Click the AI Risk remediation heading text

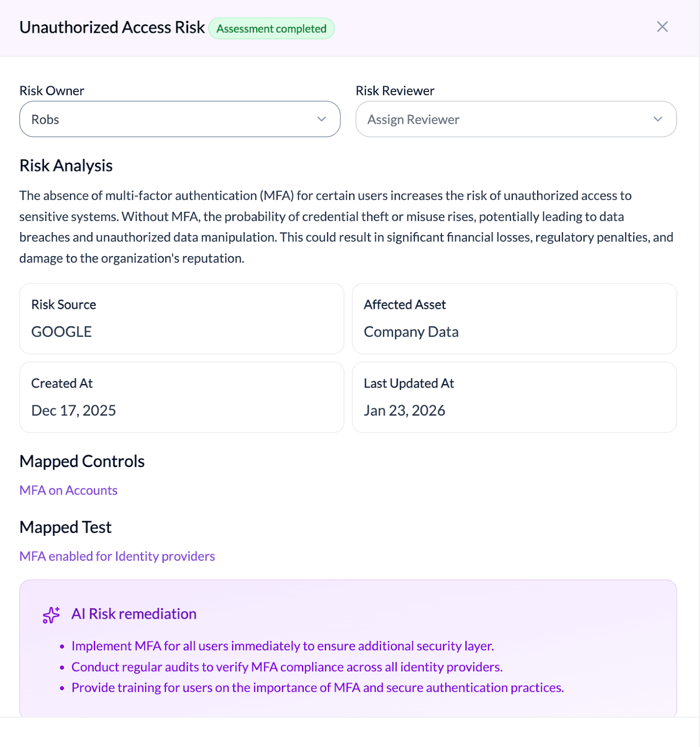(134, 614)
